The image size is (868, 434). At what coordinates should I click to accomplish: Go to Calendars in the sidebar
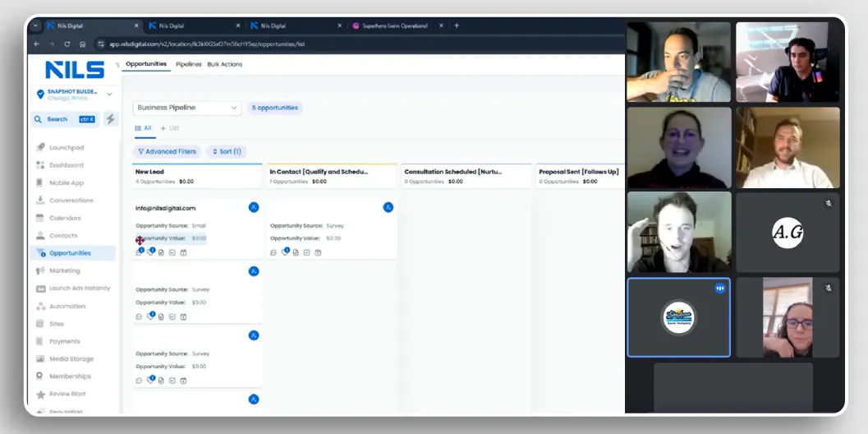tap(65, 218)
